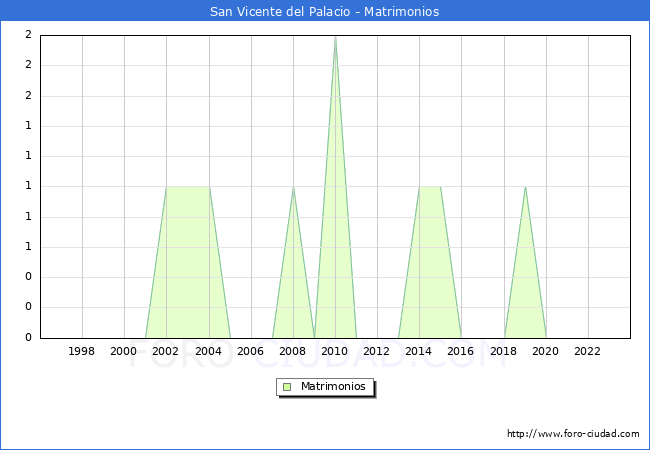Click the 1998 x-axis label
Screen dimensions: 650x450
[x=81, y=351]
